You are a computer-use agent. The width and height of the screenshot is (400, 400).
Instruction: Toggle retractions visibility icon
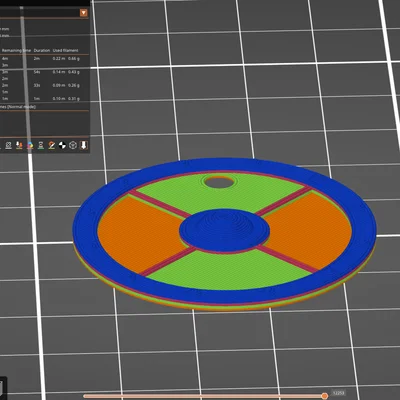coord(19,145)
